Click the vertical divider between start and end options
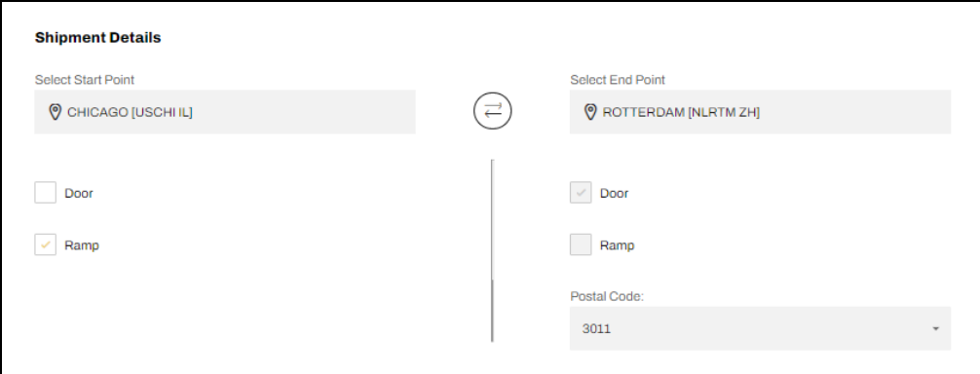This screenshot has height=374, width=980. pyautogui.click(x=493, y=250)
